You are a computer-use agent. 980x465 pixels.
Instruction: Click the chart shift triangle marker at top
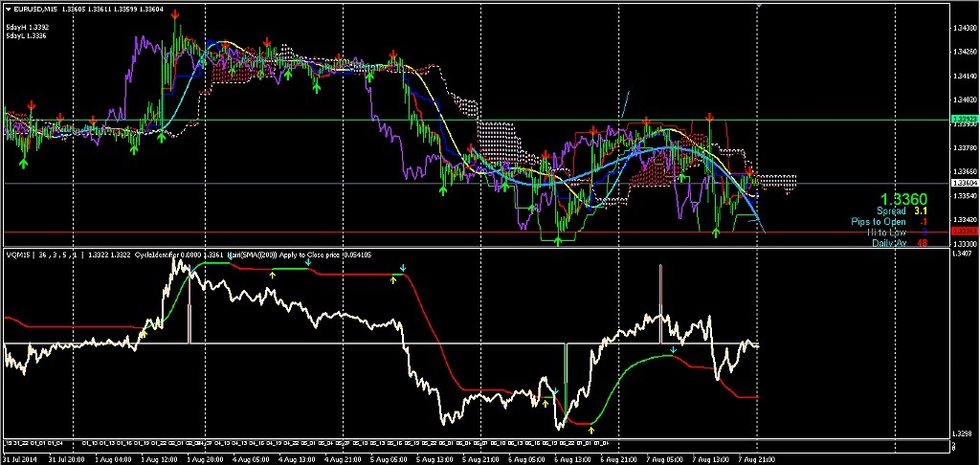coord(759,6)
